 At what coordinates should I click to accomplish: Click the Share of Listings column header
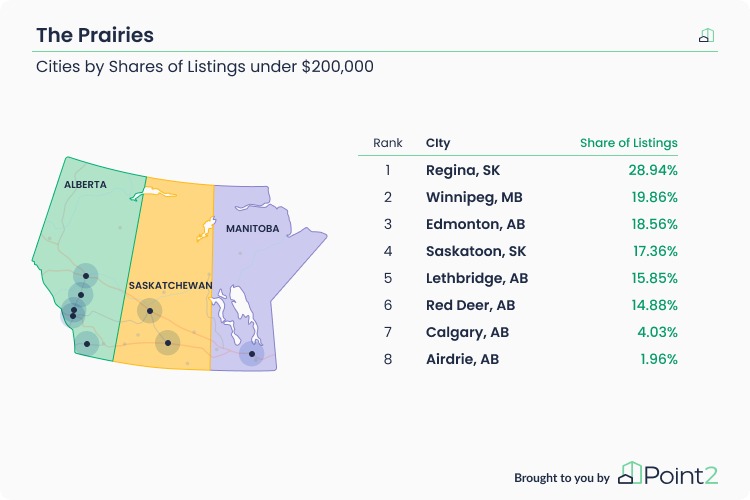point(629,143)
